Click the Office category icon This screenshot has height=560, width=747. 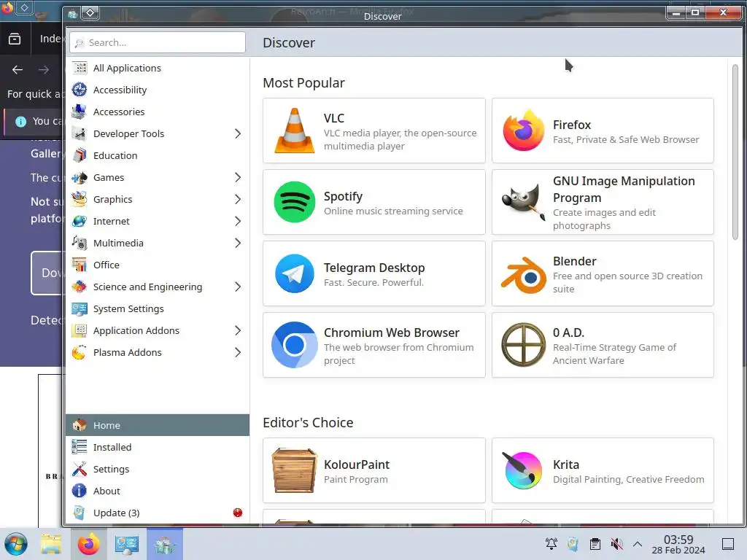click(80, 265)
